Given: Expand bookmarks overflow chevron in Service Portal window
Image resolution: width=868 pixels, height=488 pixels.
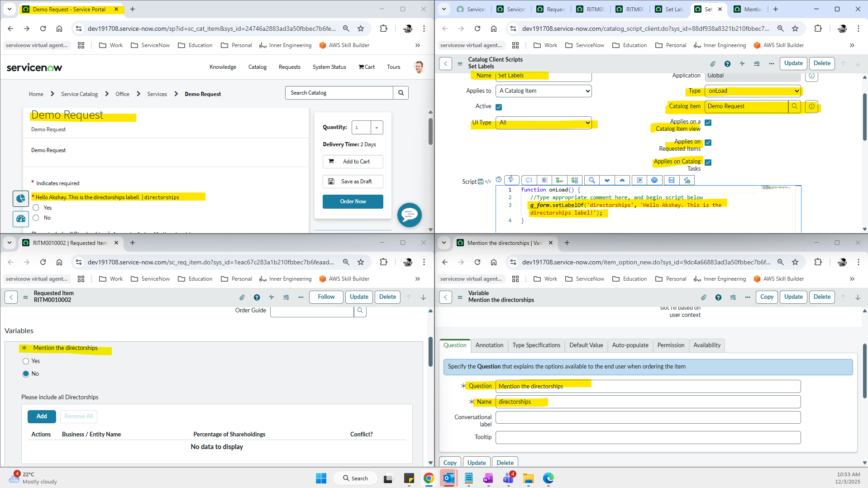Looking at the screenshot, I should (418, 45).
